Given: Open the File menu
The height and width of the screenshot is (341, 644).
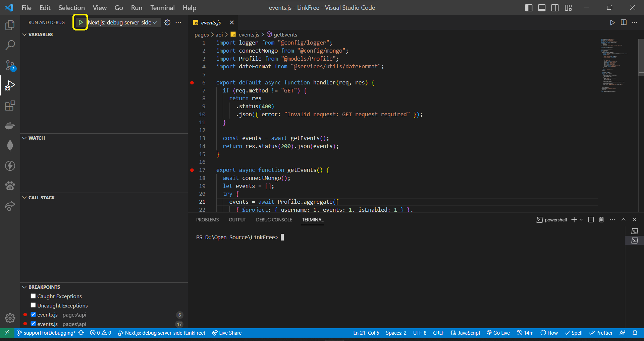Looking at the screenshot, I should point(26,8).
